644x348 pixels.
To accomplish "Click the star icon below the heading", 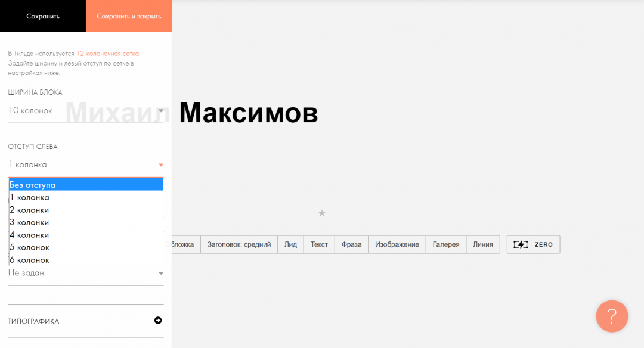I will click(322, 213).
